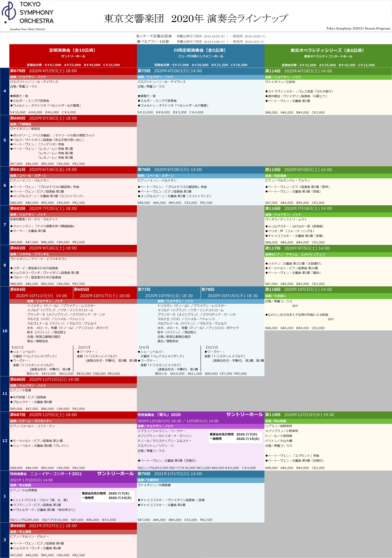Screen dimensions: 392x558
Task: Click the 第117回 2020年9月5日 header
Action: pos(328,248)
